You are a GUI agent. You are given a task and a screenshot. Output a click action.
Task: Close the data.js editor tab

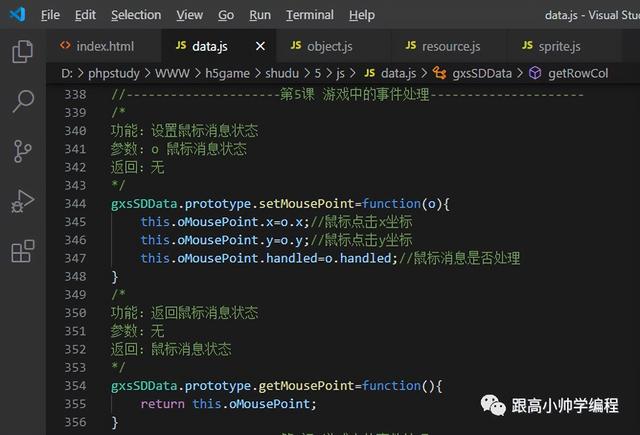tap(260, 46)
